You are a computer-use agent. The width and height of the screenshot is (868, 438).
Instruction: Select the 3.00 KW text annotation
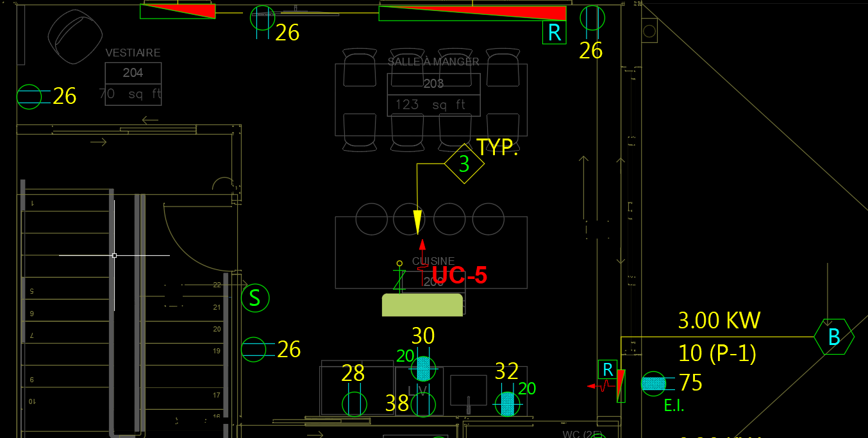coord(719,320)
